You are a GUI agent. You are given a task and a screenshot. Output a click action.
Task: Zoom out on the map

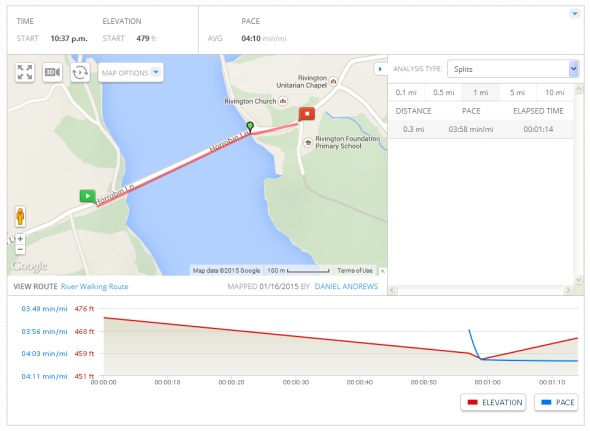[x=20, y=249]
